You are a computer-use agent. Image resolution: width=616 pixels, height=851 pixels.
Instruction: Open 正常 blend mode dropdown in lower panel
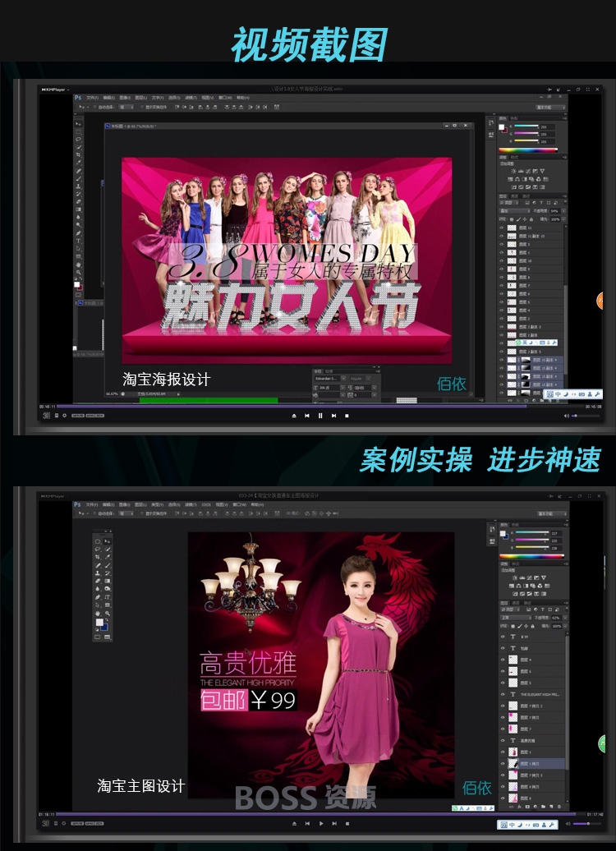coord(515,618)
